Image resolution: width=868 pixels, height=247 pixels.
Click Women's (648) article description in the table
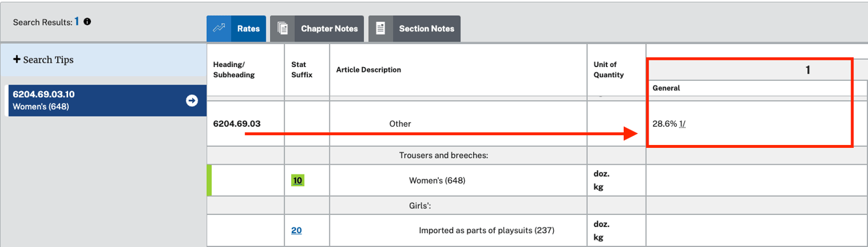pos(437,180)
